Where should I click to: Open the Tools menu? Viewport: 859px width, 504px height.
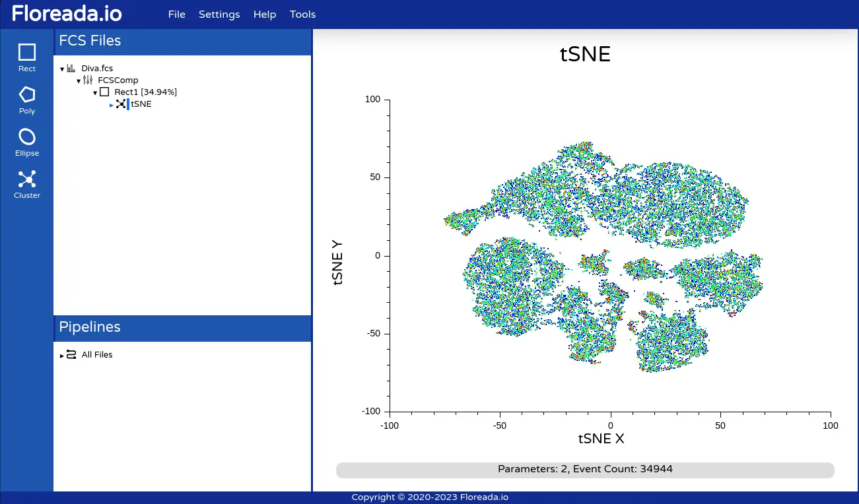302,15
